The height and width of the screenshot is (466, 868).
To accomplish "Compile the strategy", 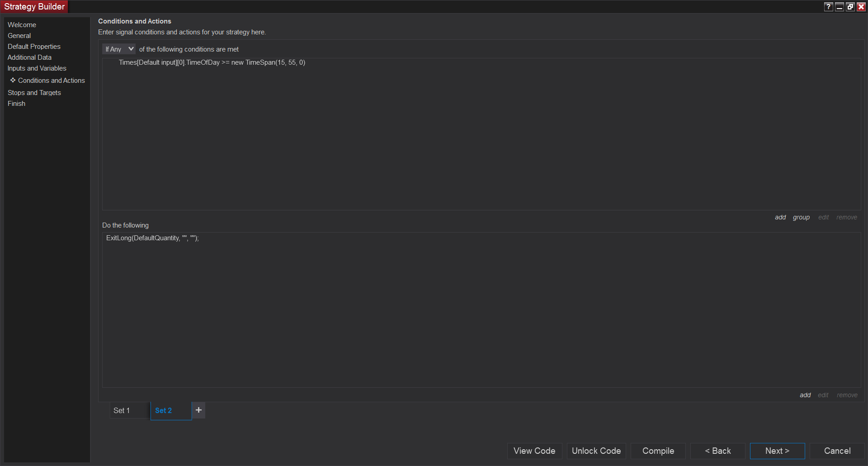I will (x=658, y=451).
